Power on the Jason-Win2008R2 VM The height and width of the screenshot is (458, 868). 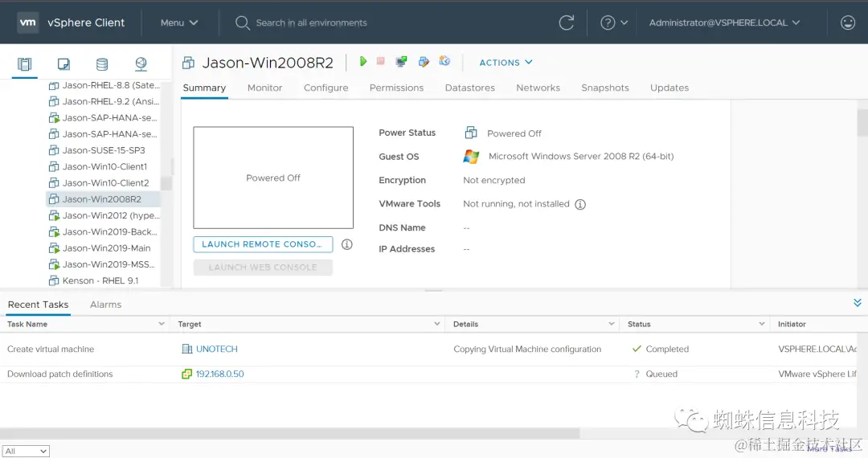[363, 61]
